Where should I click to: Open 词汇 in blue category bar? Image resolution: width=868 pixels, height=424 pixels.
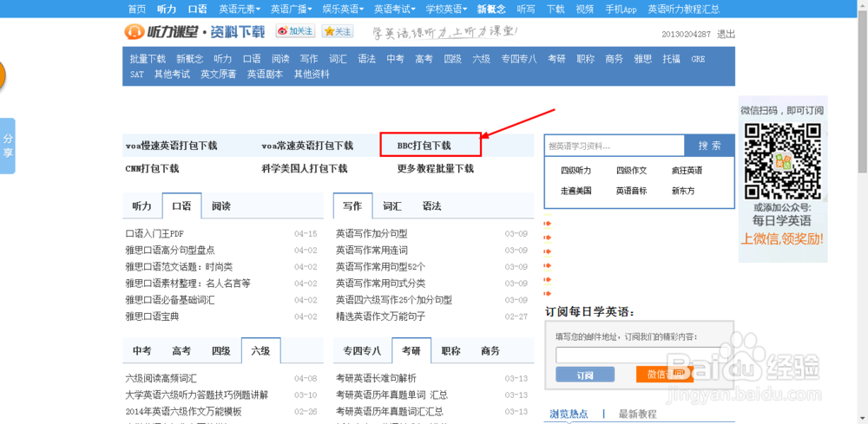[x=338, y=59]
